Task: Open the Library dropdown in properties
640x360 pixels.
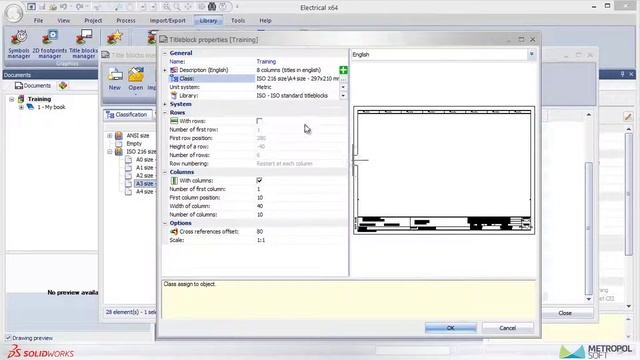Action: point(343,96)
